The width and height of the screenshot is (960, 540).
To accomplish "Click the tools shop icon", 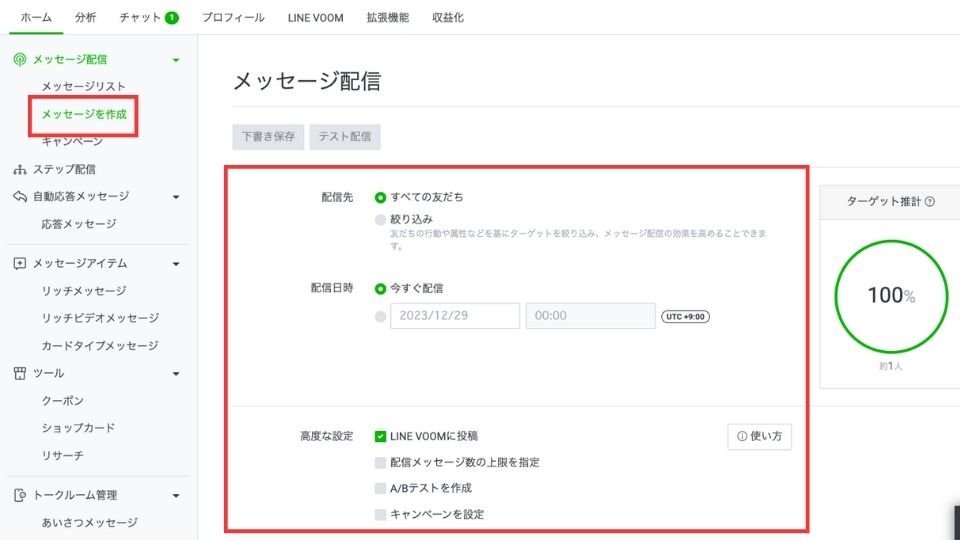I will (x=20, y=373).
